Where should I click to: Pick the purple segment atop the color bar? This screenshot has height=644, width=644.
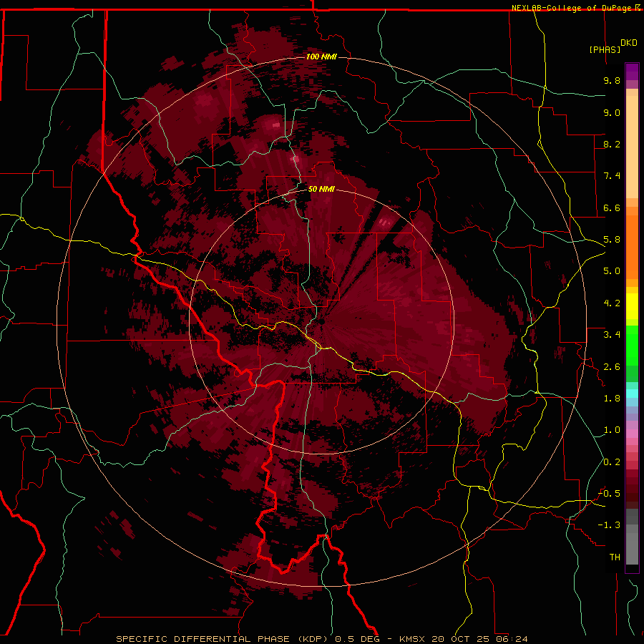pos(632,72)
